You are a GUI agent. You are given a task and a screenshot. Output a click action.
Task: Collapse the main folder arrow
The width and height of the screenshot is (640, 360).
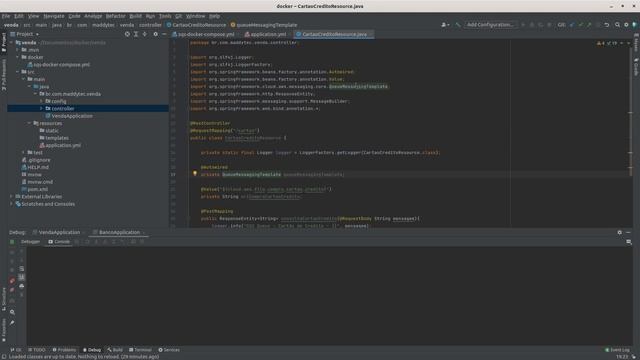click(x=24, y=79)
